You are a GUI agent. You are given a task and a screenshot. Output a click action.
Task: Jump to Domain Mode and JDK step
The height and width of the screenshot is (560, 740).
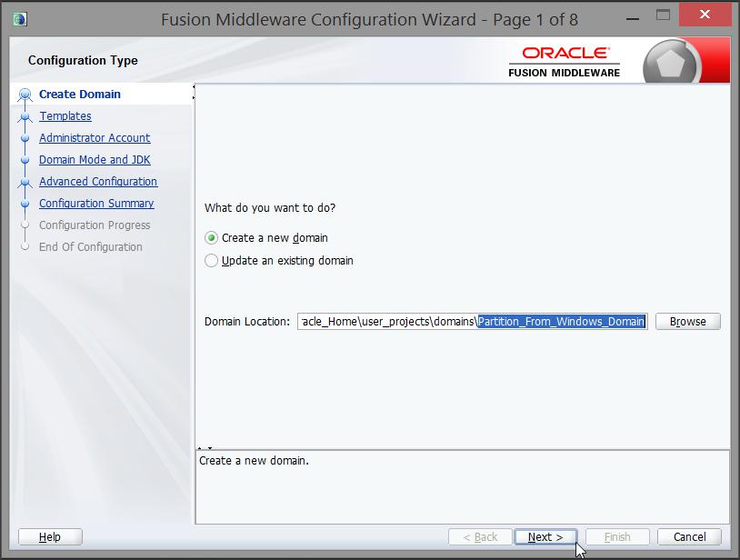[x=95, y=159]
